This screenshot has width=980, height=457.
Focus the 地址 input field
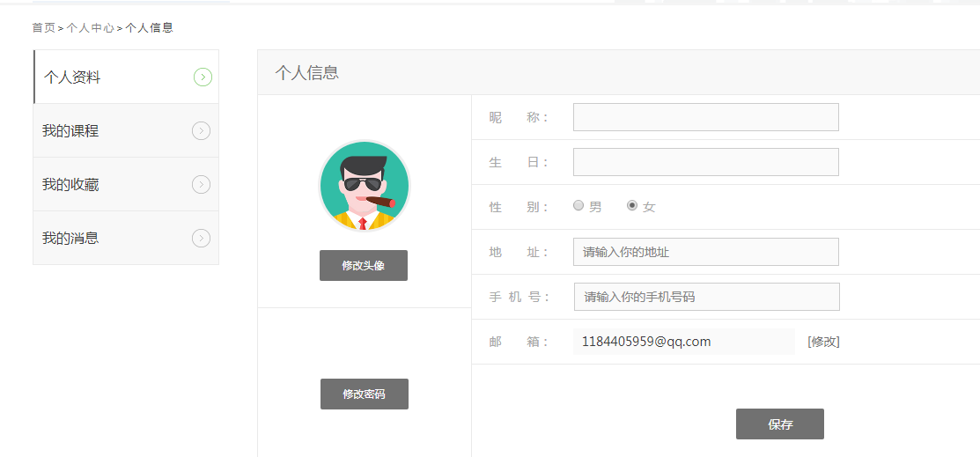[705, 252]
